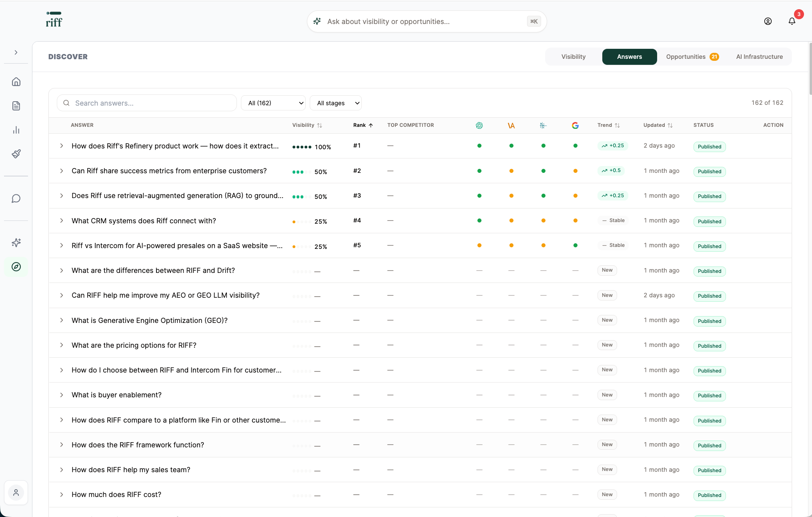
Task: Click Stable trend badge in Intercom row
Action: point(613,245)
